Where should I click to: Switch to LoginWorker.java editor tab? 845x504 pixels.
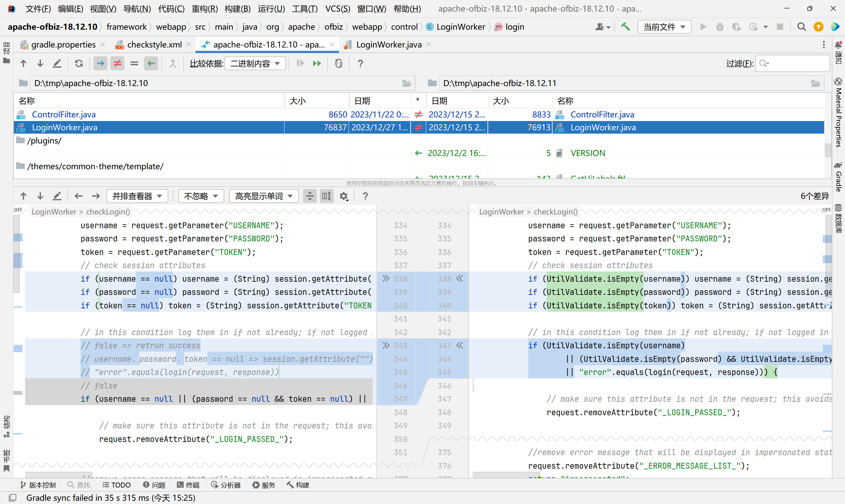[389, 45]
